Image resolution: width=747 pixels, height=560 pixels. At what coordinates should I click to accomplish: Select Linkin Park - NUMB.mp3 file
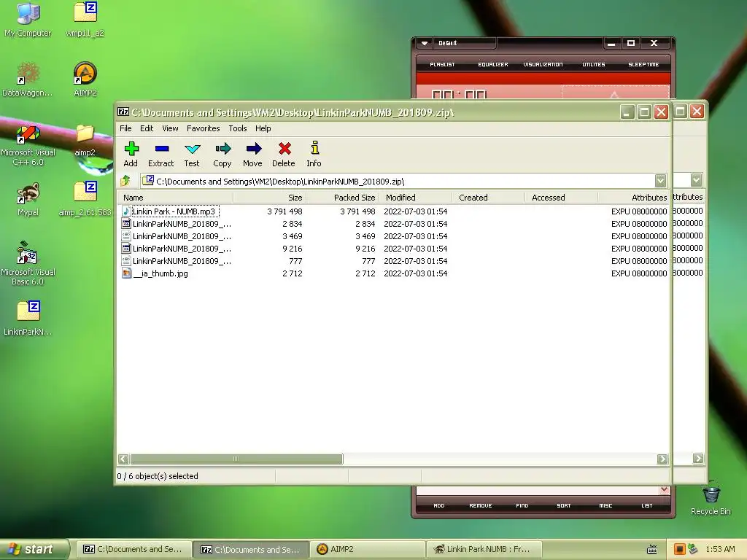point(174,211)
